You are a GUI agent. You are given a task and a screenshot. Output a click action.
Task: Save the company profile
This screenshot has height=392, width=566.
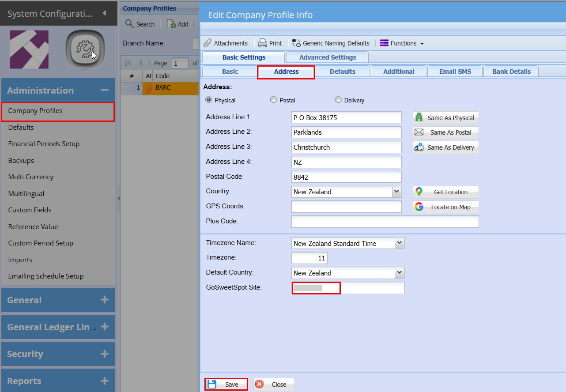[226, 384]
